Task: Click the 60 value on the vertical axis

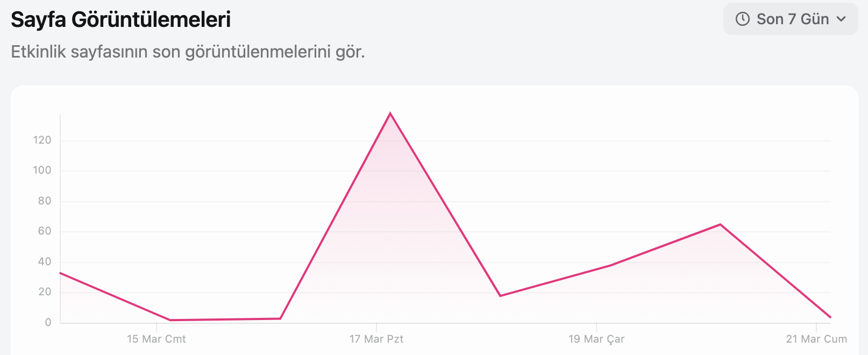Action: tap(44, 231)
